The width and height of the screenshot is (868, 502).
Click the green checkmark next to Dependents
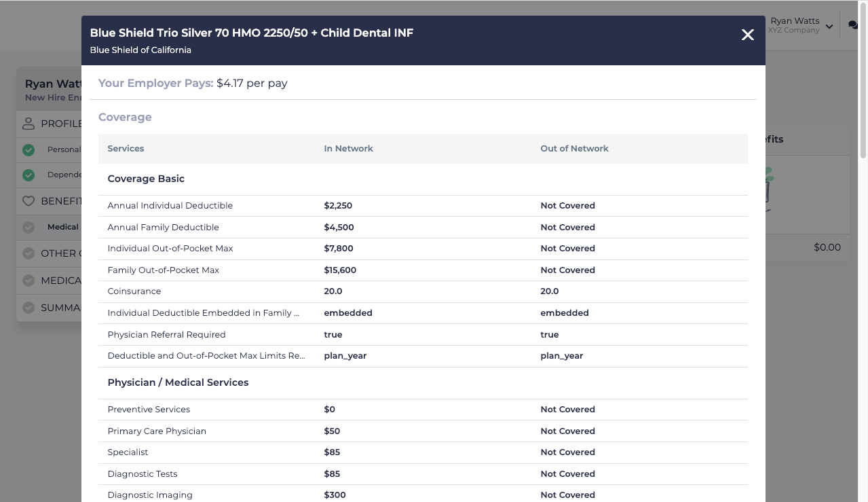tap(28, 175)
